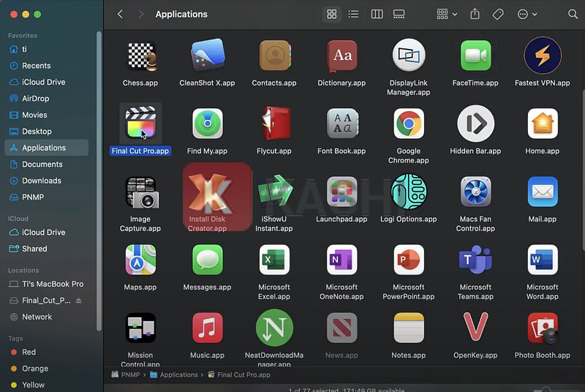Select Fastest VPN.app icon
The height and width of the screenshot is (392, 585).
pyautogui.click(x=543, y=55)
